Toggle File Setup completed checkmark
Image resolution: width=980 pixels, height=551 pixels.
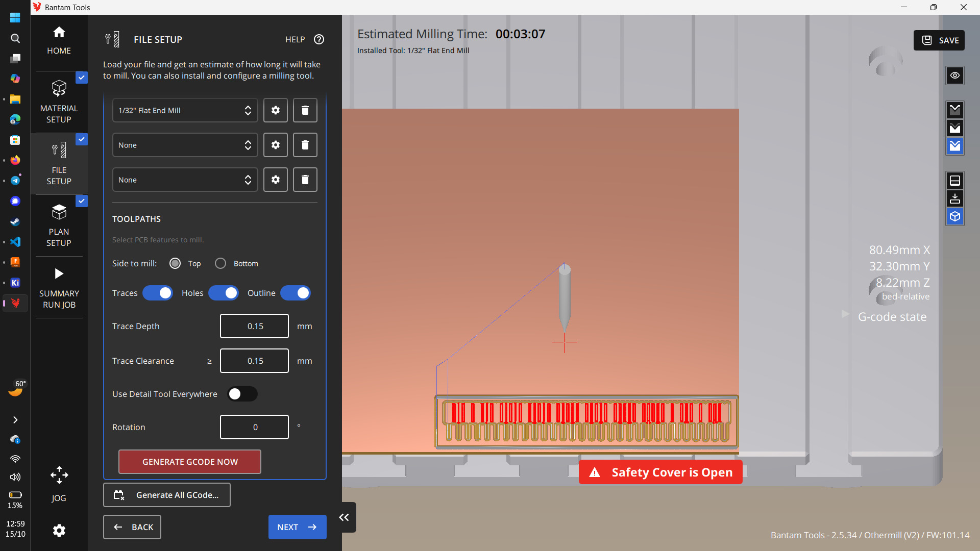coord(82,139)
